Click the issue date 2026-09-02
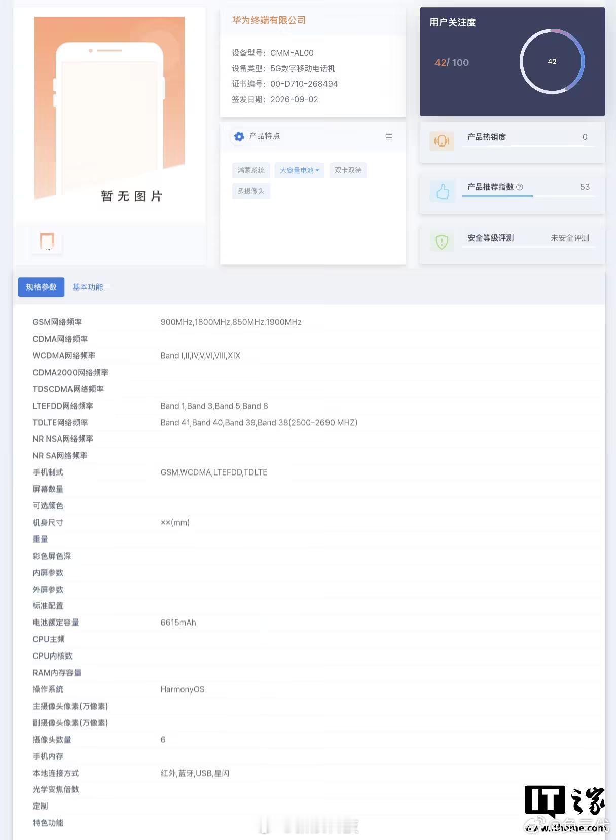 (x=294, y=99)
